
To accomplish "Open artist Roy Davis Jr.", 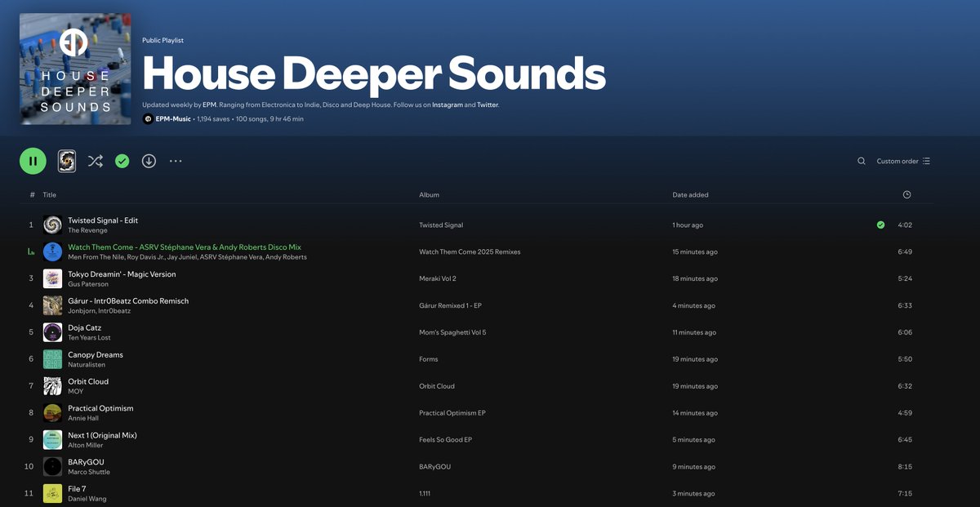I will [145, 257].
